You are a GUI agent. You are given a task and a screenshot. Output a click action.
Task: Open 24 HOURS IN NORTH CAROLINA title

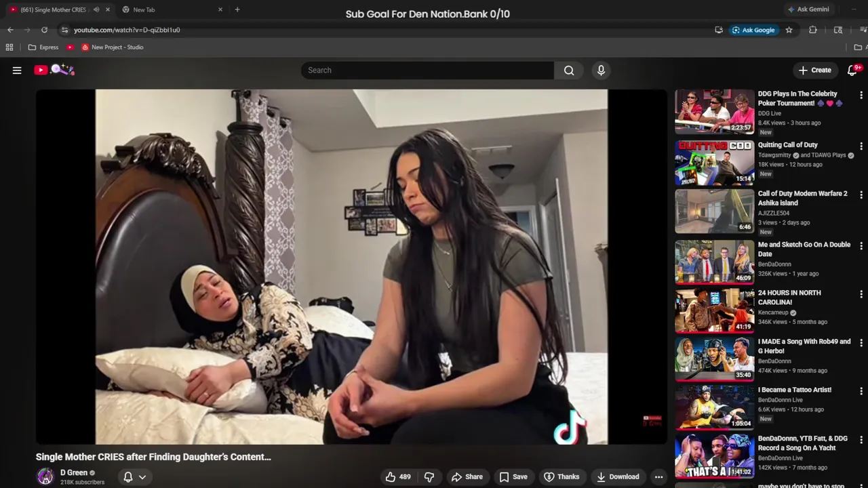coord(789,298)
